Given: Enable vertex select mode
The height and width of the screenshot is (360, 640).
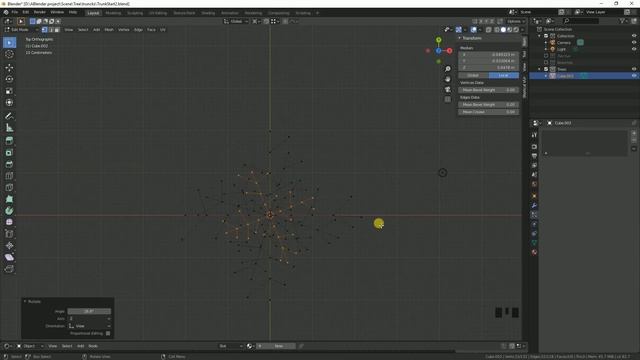Looking at the screenshot, I should (x=44, y=30).
